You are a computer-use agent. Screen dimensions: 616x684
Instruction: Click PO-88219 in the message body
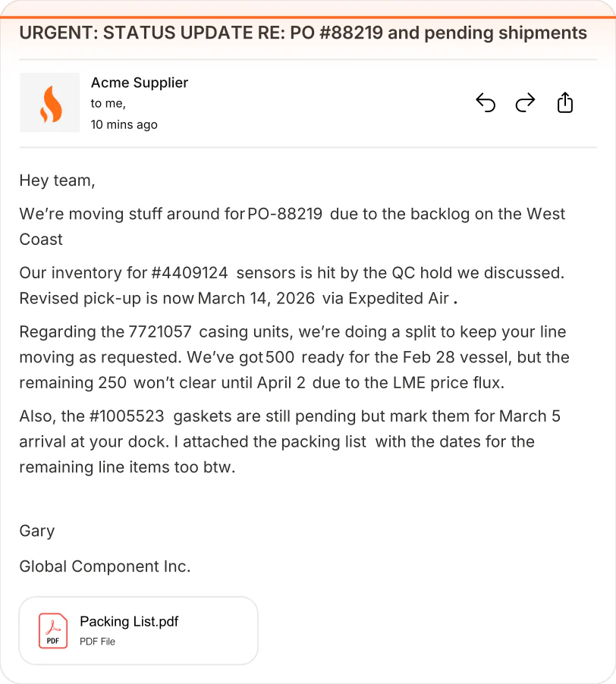pyautogui.click(x=285, y=214)
